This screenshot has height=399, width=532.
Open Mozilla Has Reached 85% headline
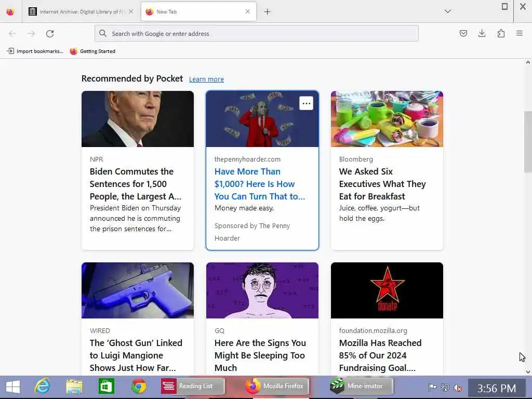380,355
